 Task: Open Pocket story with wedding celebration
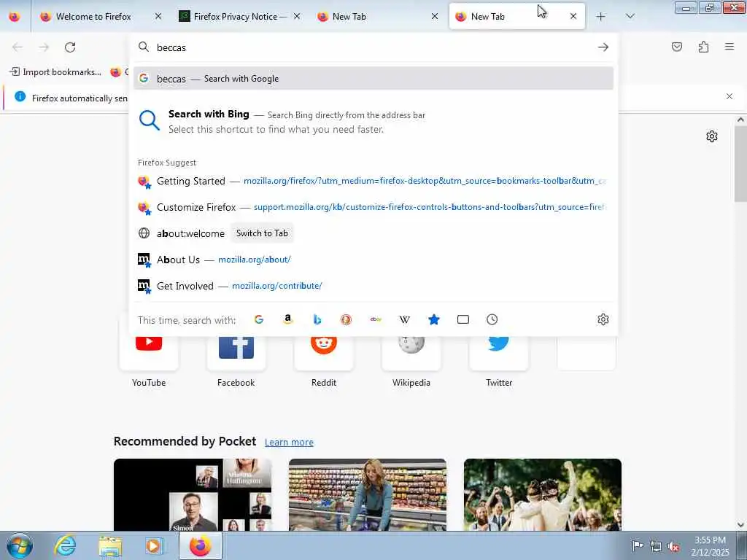click(543, 495)
